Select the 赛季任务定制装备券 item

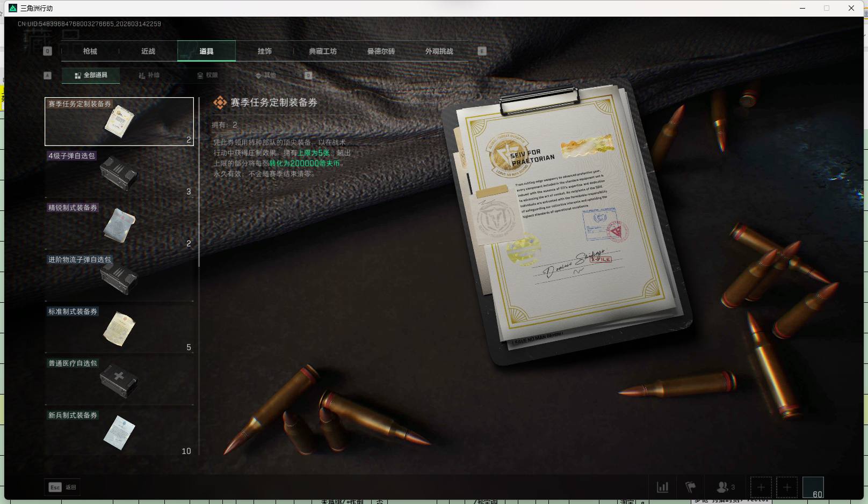click(x=119, y=121)
